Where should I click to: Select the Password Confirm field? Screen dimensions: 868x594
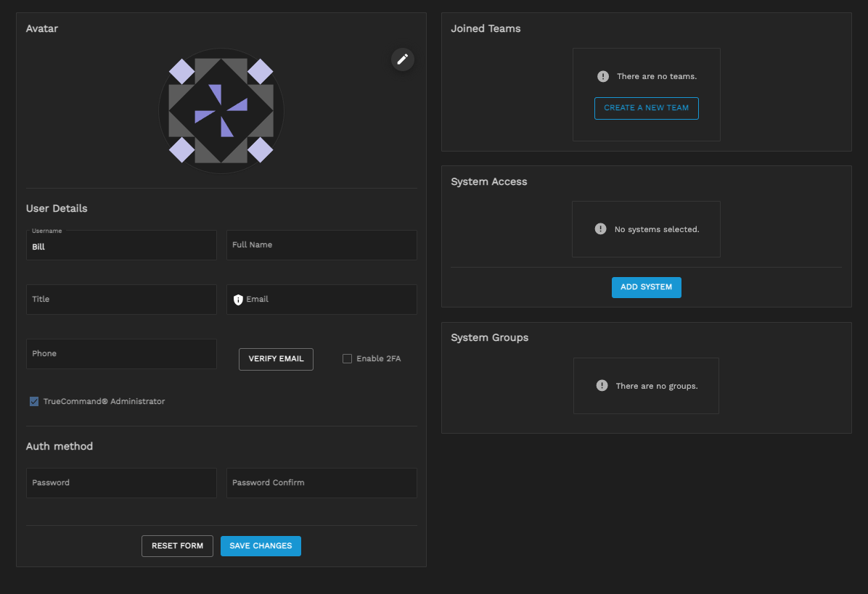coord(322,483)
